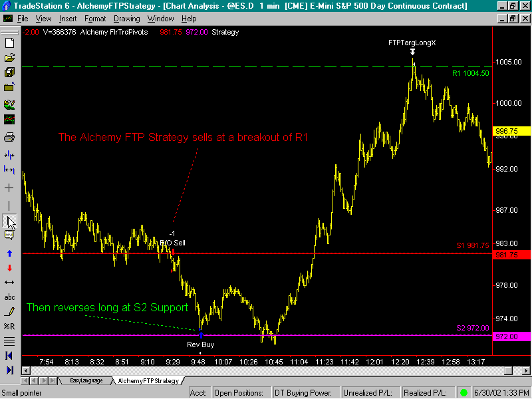Click the horizontal scrollbar left arrow
This screenshot has height=399, width=532.
[26, 370]
